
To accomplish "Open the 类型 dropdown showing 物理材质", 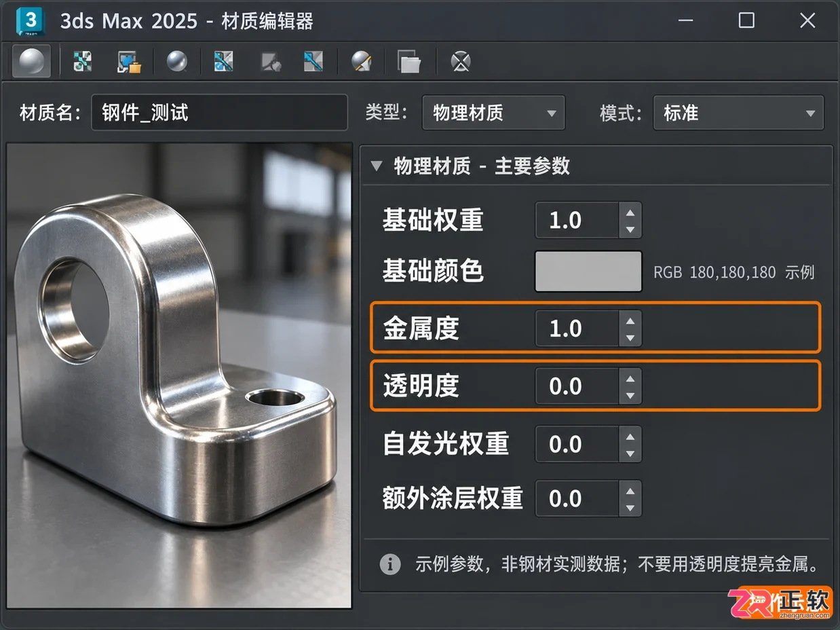I will coord(493,113).
